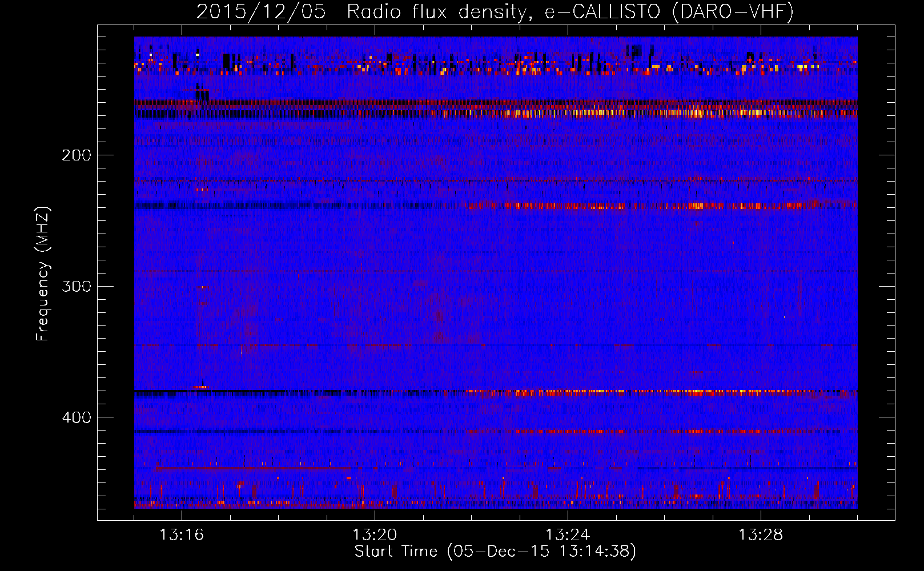Click inside the radio spectrogram image

coord(496,272)
